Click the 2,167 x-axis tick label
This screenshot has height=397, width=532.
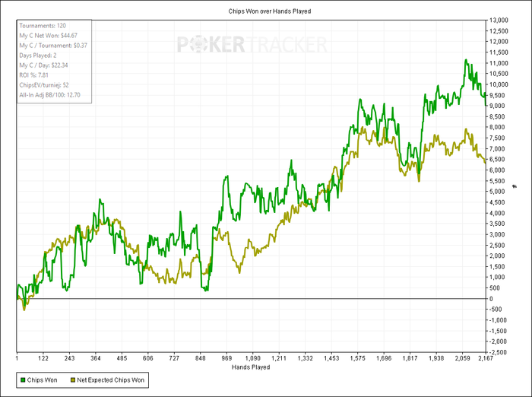point(486,358)
